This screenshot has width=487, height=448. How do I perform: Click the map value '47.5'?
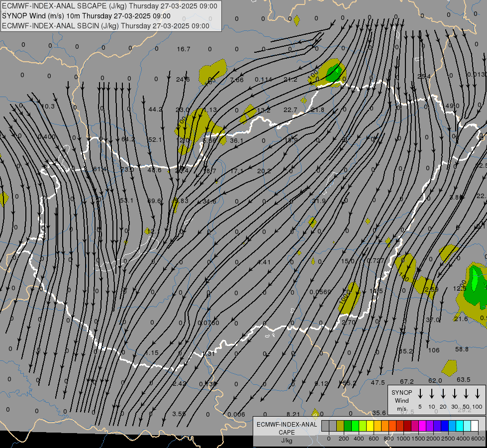coord(378,382)
